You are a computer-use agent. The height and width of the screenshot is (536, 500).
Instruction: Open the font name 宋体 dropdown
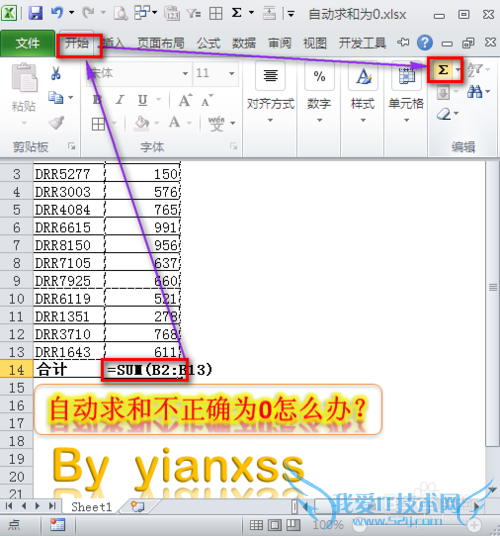pyautogui.click(x=185, y=73)
